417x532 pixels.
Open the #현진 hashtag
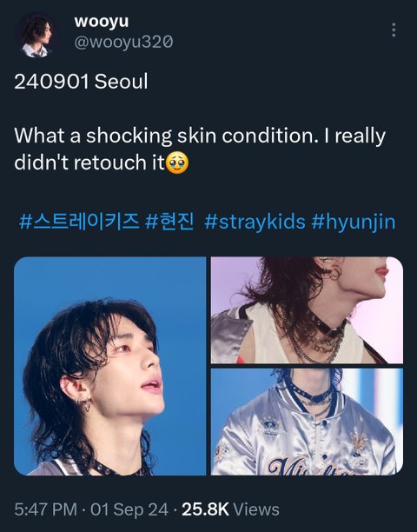click(169, 222)
